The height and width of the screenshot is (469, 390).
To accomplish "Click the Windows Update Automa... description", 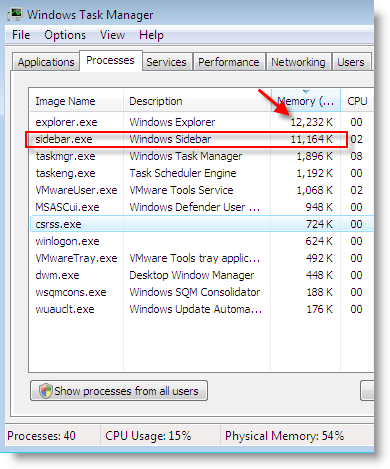I will point(196,309).
